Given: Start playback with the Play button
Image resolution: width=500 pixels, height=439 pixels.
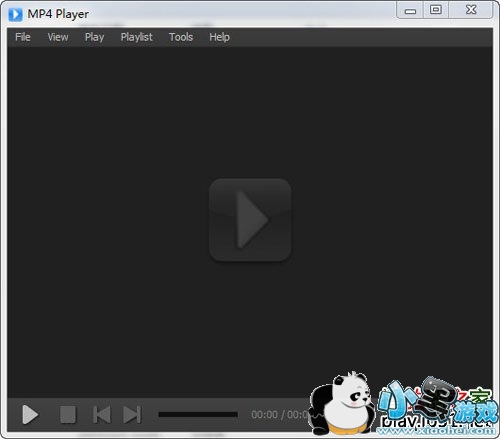Looking at the screenshot, I should tap(30, 415).
